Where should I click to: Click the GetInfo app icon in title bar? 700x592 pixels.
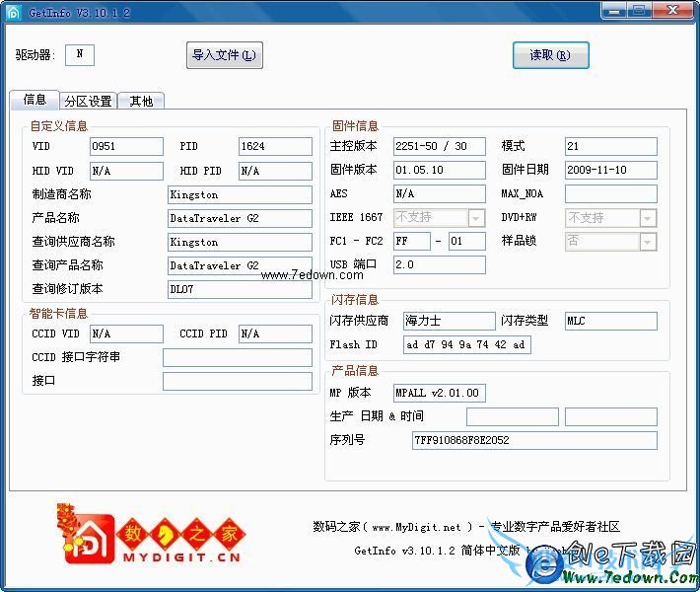(14, 12)
